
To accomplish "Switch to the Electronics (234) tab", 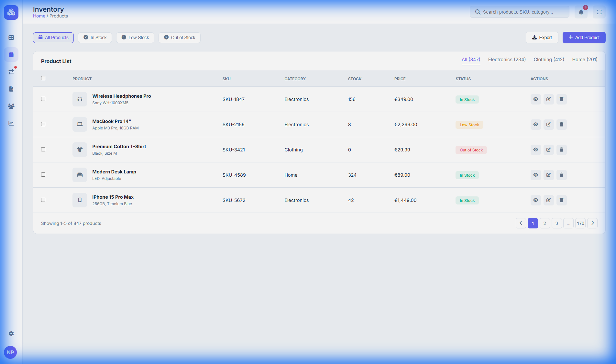I will [507, 60].
